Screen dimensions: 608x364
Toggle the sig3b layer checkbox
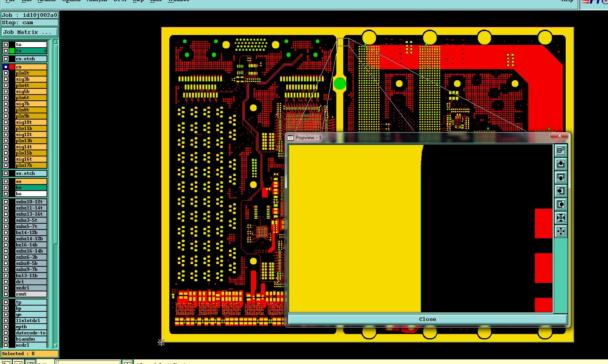click(6, 79)
